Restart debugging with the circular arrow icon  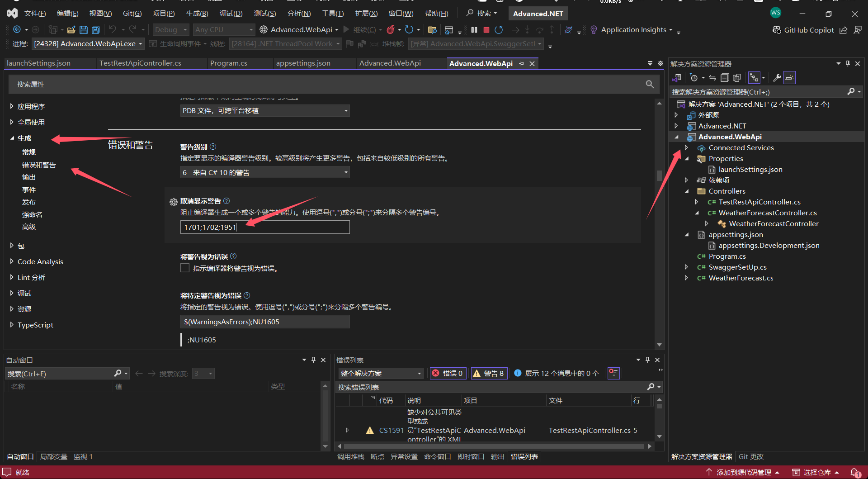pyautogui.click(x=499, y=30)
